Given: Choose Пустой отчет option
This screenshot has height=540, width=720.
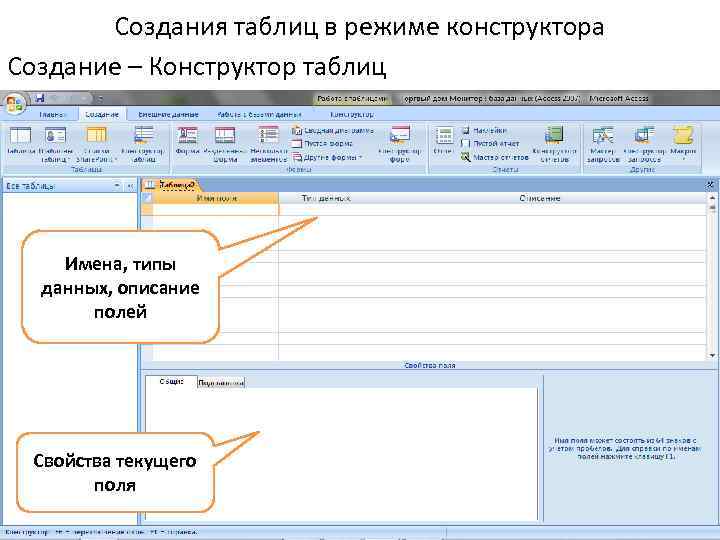Looking at the screenshot, I should [x=490, y=144].
